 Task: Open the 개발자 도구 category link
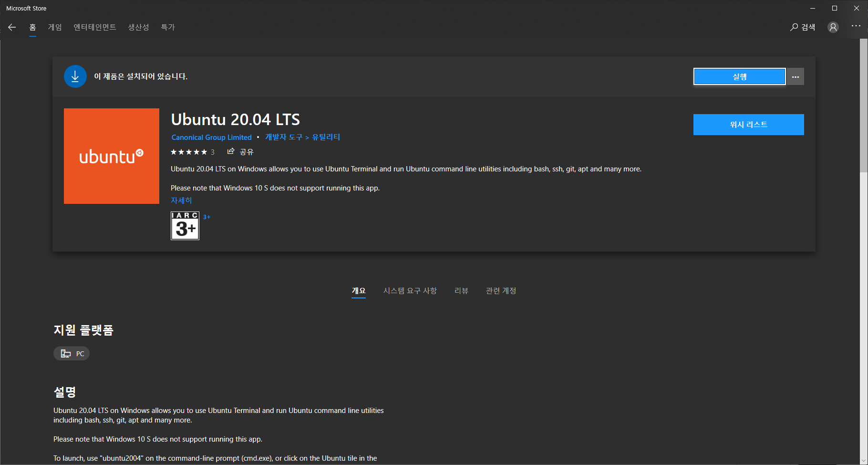[x=284, y=137]
